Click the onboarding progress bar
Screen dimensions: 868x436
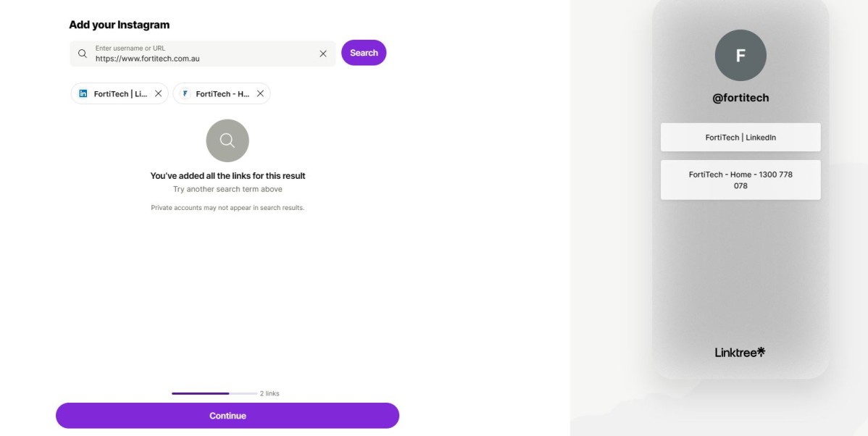[x=214, y=393]
